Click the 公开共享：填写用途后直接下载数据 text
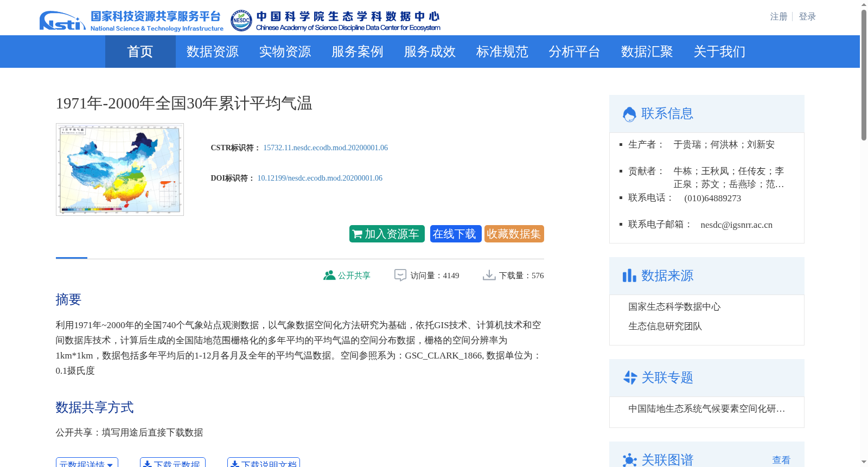Viewport: 868px width, 467px height. (x=129, y=432)
